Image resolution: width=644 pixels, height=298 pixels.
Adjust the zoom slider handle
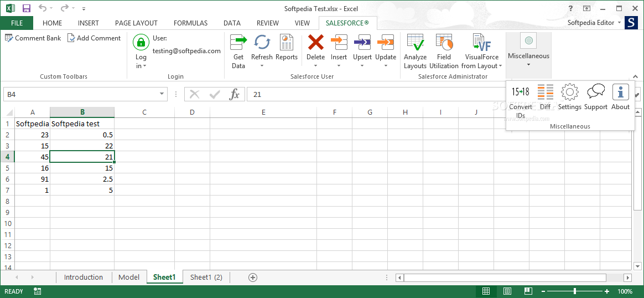[575, 291]
